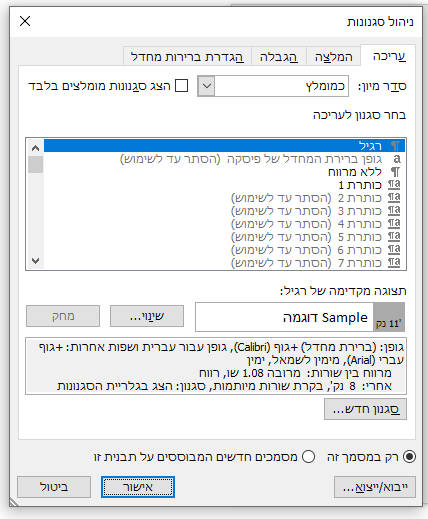Open the הגדרת ברירות מחדל tab
428x519 pixels.
tap(187, 57)
